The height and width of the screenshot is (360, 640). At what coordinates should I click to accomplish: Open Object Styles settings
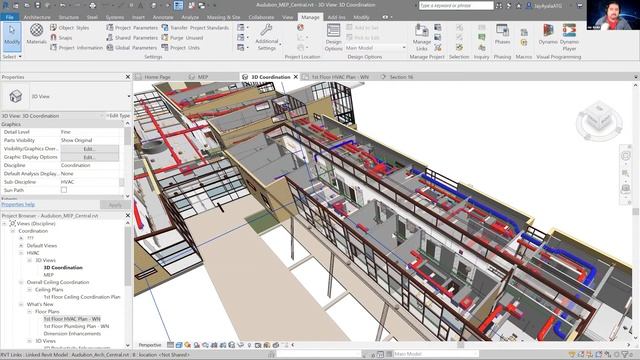[69, 28]
